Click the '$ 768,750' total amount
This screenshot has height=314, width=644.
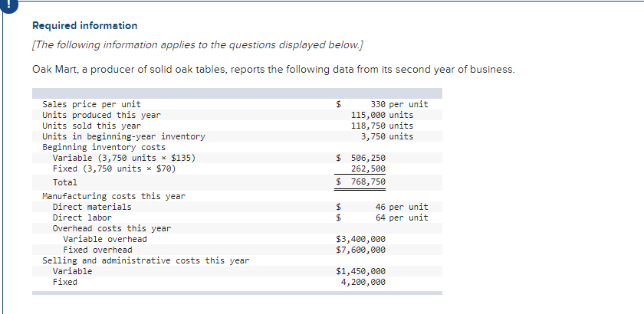[361, 182]
